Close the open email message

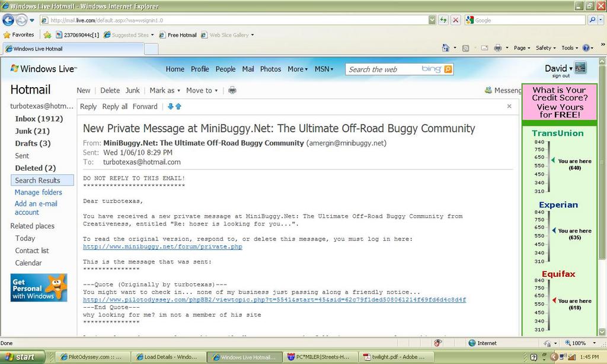click(509, 106)
